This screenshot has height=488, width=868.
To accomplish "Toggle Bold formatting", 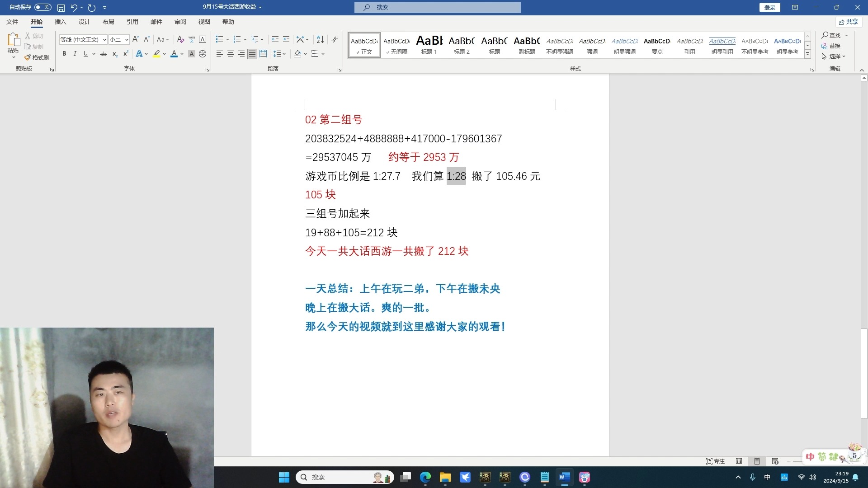I will (x=64, y=54).
